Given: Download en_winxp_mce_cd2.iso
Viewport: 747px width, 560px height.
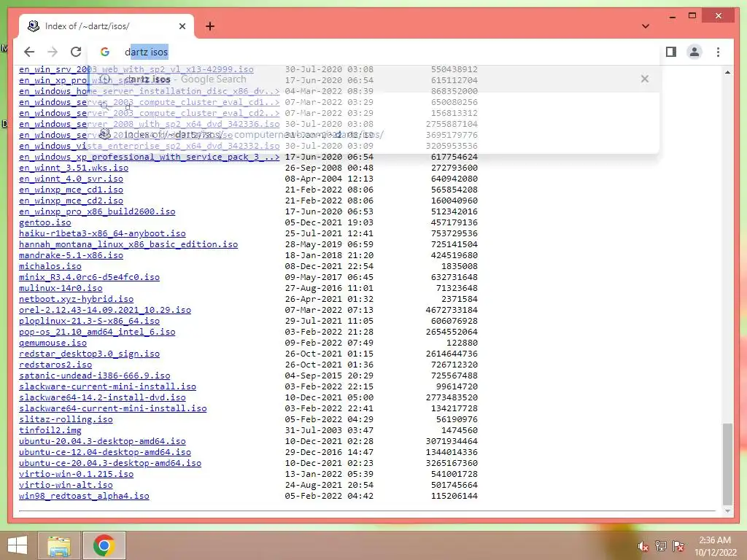Looking at the screenshot, I should click(71, 201).
